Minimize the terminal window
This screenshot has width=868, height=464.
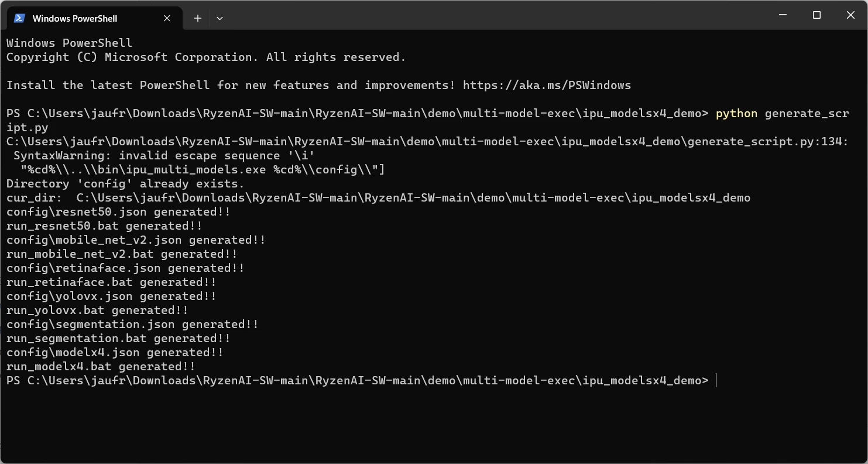click(783, 15)
